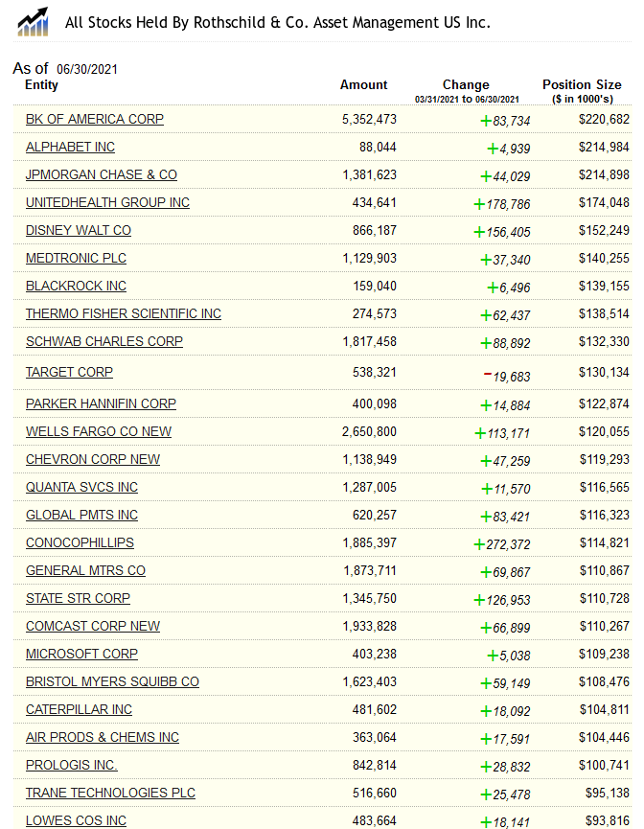Open AIR PRODS & CHEMS INC link

pyautogui.click(x=103, y=737)
